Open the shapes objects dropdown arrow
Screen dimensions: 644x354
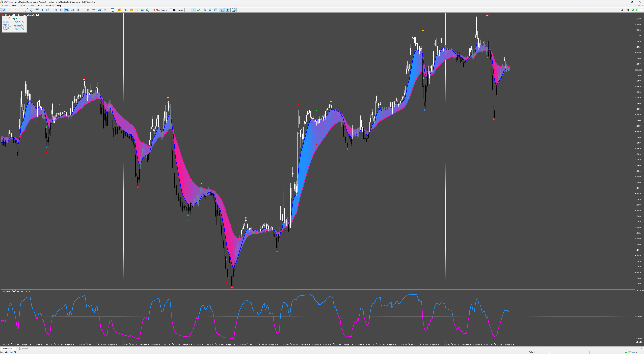pyautogui.click(x=51, y=10)
